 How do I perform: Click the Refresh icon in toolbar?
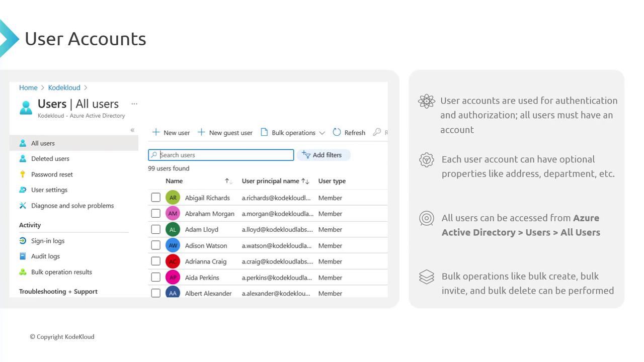pos(337,132)
